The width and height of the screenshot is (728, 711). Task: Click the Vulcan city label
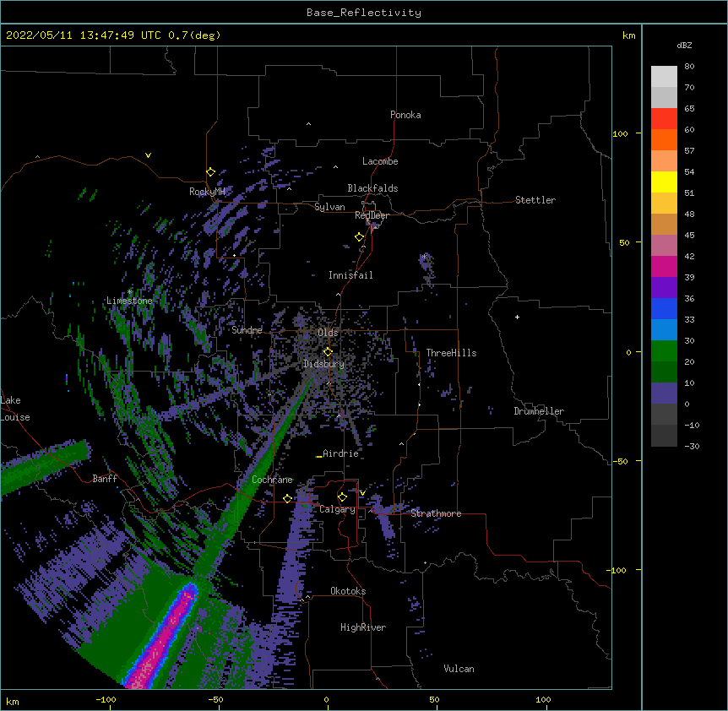pos(459,669)
